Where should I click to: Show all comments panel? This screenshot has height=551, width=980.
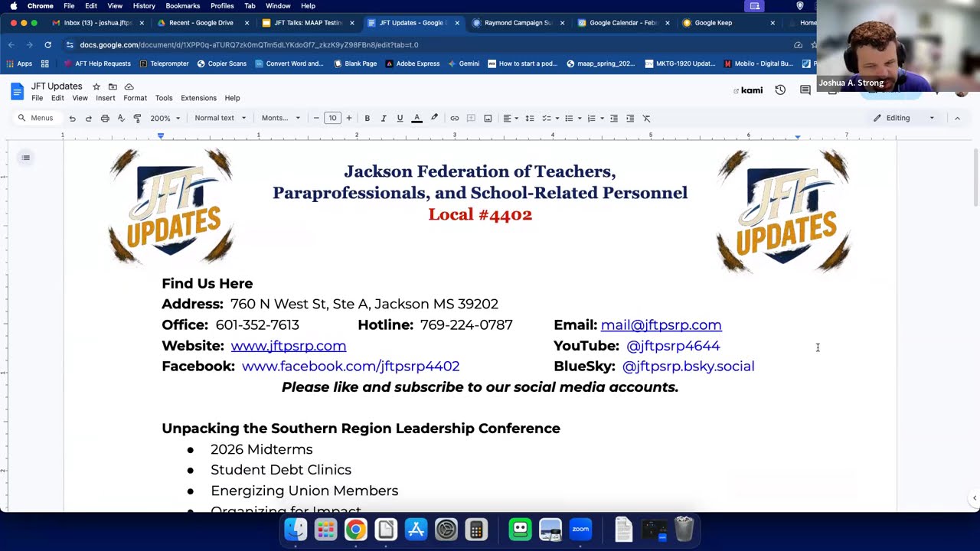pos(805,90)
